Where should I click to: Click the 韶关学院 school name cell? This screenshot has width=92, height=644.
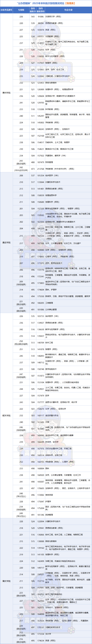pyautogui.click(x=6, y=416)
